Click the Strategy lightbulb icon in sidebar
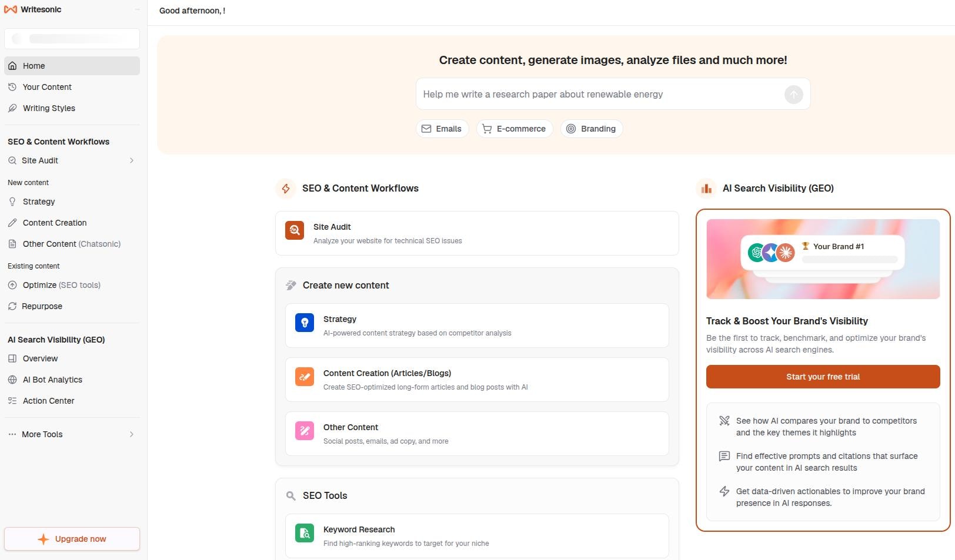 coord(12,202)
